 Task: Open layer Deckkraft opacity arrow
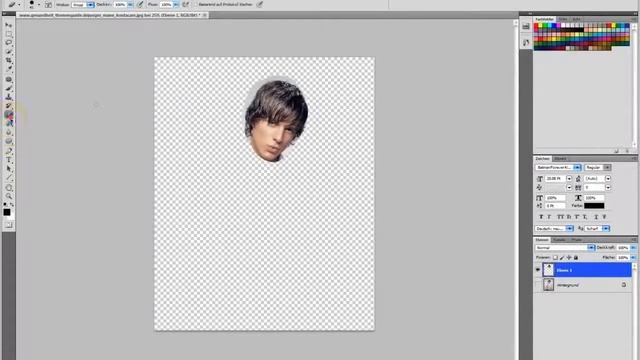tap(633, 248)
